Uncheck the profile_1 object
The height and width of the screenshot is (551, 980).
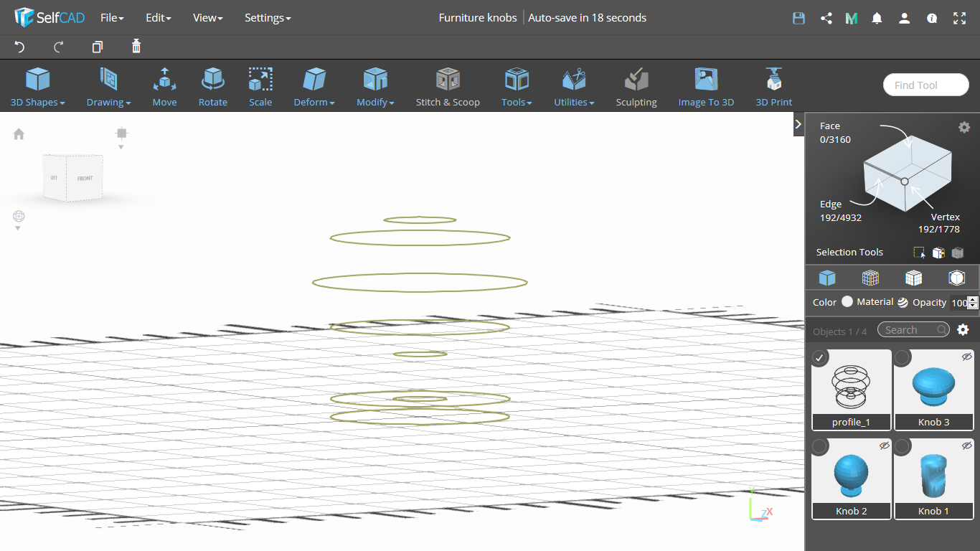(x=819, y=357)
